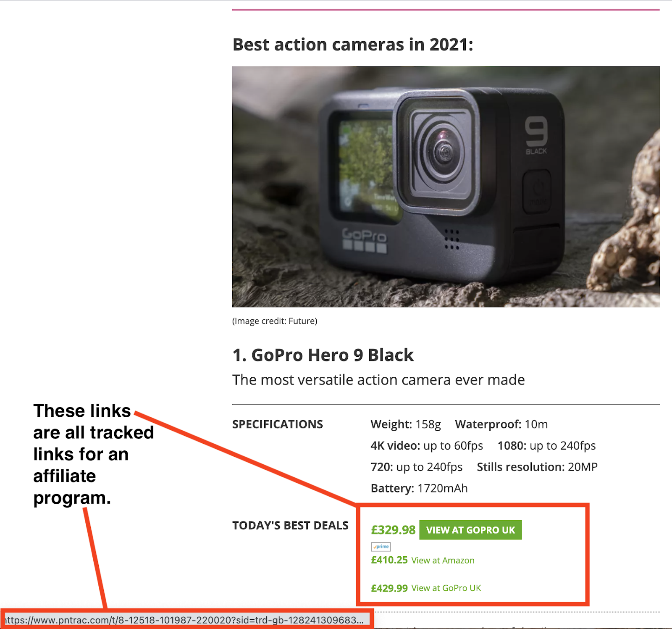Image resolution: width=672 pixels, height=629 pixels.
Task: Click the most versatile action camera tagline
Action: pyautogui.click(x=378, y=380)
